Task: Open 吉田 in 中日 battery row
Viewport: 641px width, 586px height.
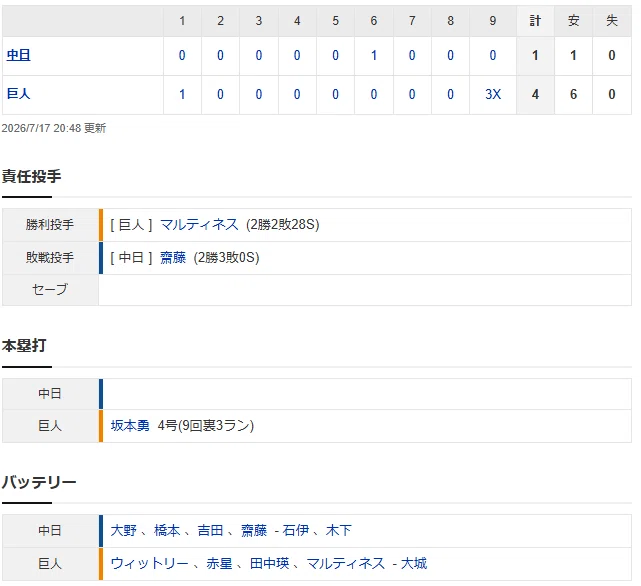Action: tap(211, 530)
